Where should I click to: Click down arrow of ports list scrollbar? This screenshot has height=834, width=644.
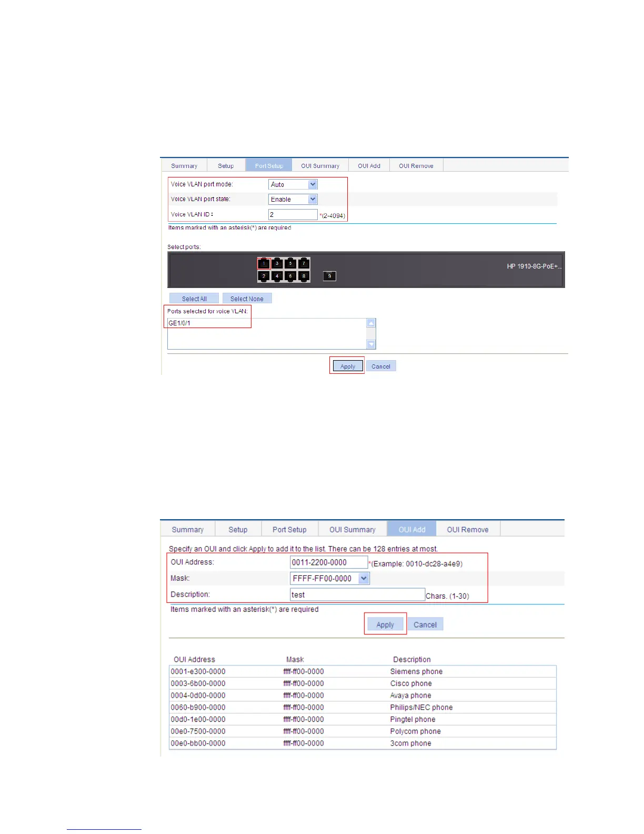tap(371, 344)
